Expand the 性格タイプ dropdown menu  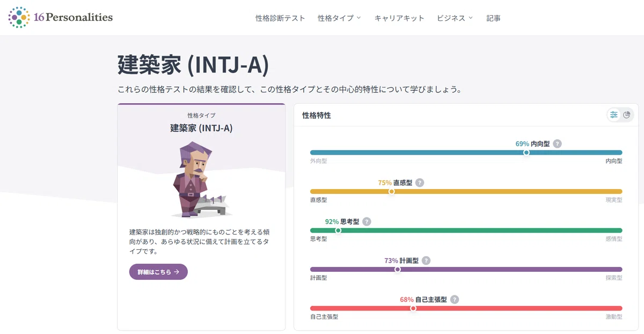coord(339,18)
